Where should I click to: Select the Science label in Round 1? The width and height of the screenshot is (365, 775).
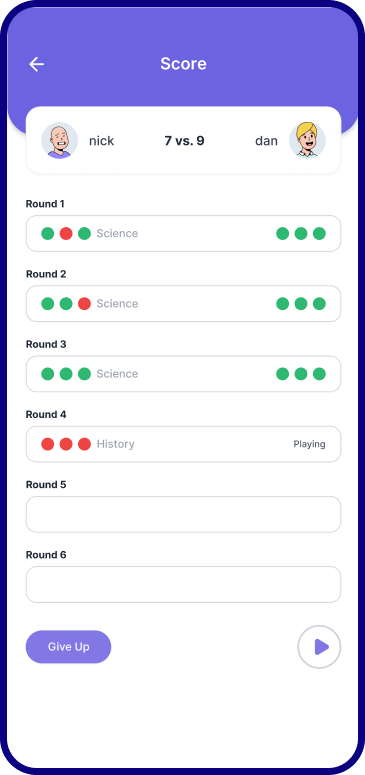(x=117, y=233)
